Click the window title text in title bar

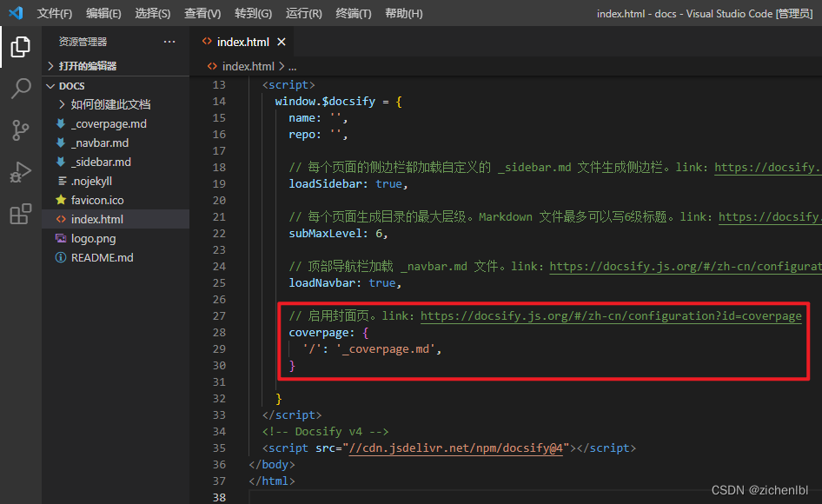(705, 13)
